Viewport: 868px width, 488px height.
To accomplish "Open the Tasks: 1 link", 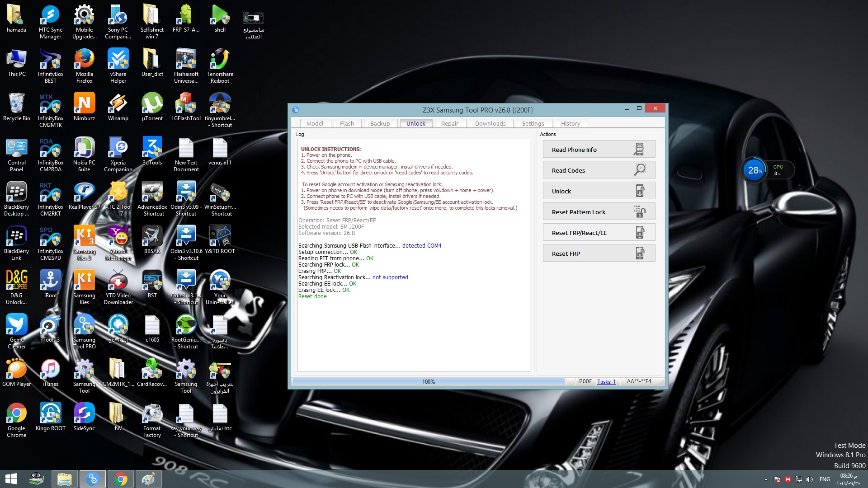I will [x=606, y=382].
